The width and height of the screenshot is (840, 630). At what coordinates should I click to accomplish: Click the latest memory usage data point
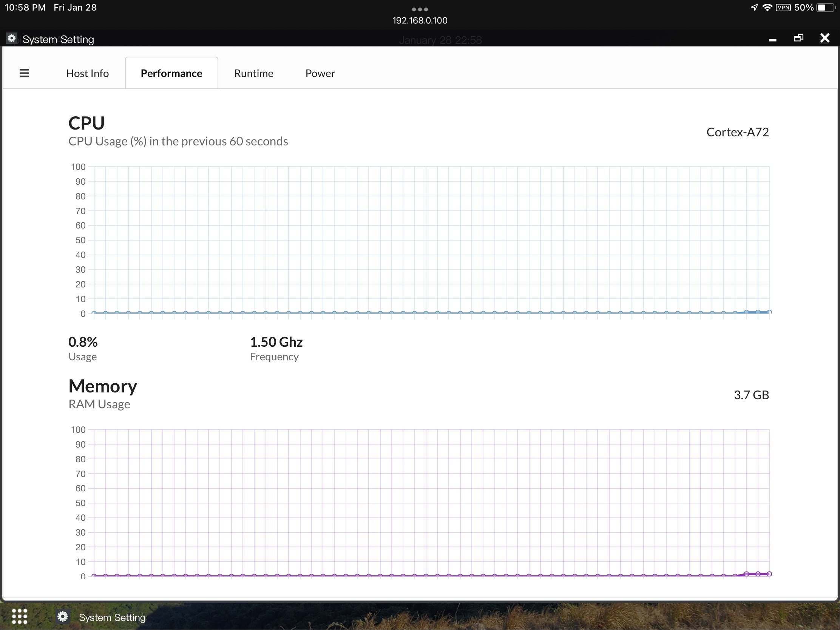point(769,574)
